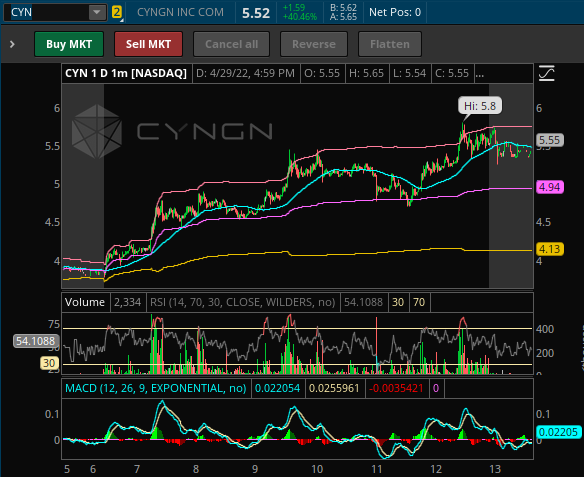
Task: Open the chart drawing tools icon
Action: pyautogui.click(x=547, y=73)
